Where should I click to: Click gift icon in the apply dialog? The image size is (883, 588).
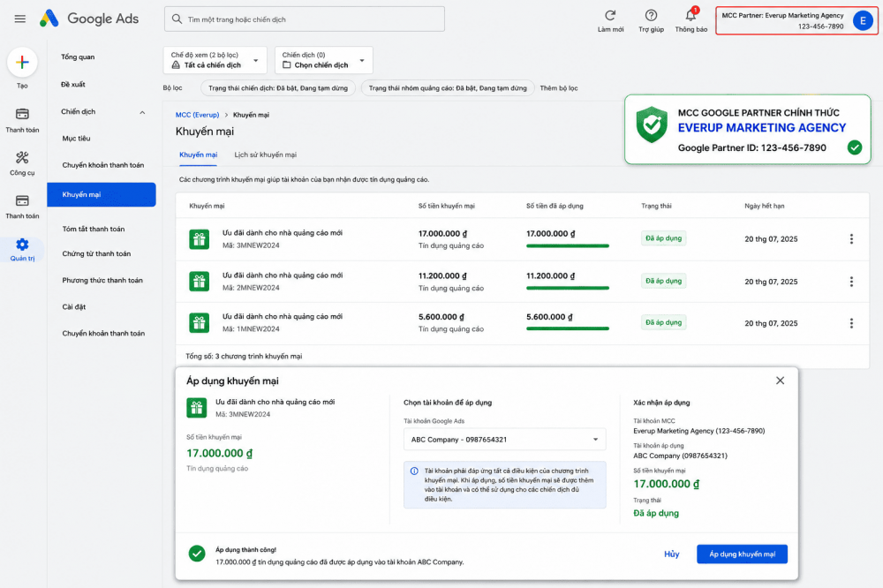pos(197,408)
